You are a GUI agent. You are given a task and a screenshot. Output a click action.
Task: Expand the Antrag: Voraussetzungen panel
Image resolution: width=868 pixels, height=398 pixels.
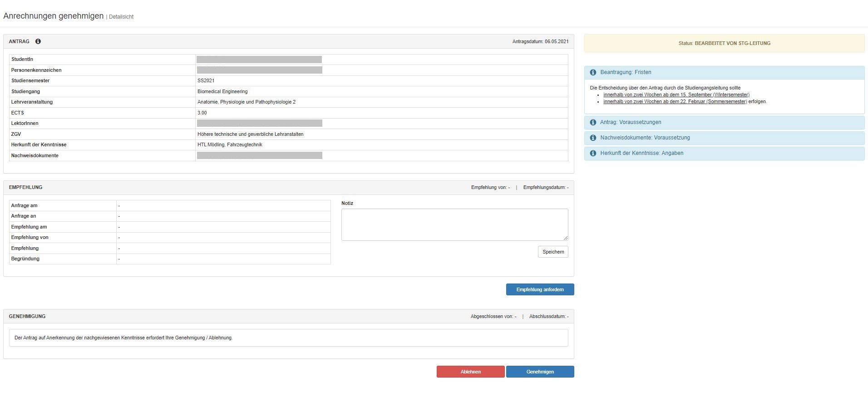[631, 122]
